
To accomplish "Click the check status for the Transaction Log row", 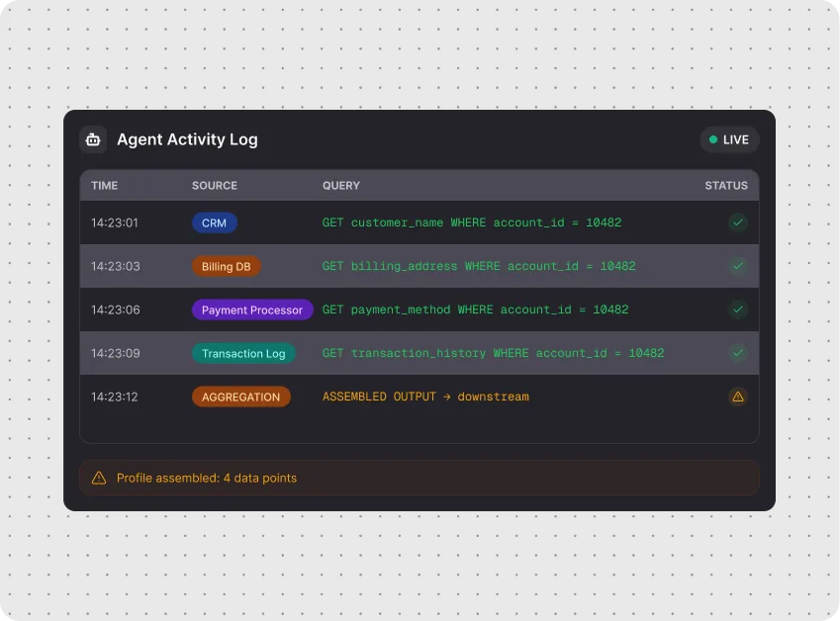I will 738,353.
